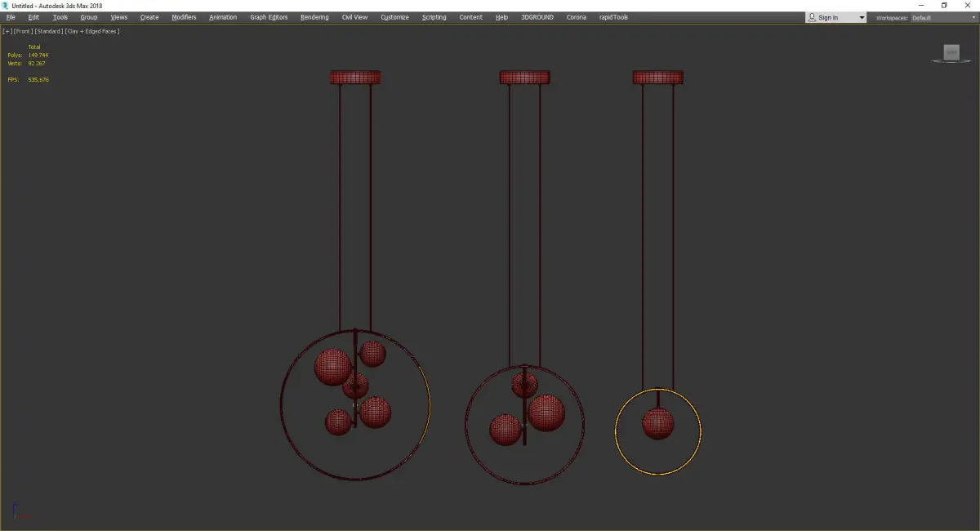Image resolution: width=980 pixels, height=531 pixels.
Task: Open the Create menu
Action: click(149, 17)
